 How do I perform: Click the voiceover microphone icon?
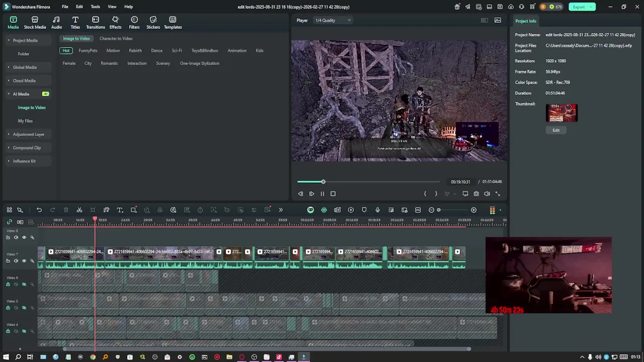[x=377, y=210]
